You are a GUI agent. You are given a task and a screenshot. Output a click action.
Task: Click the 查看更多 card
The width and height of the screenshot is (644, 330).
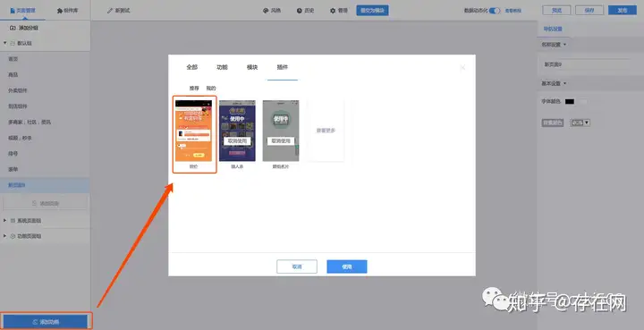click(326, 131)
